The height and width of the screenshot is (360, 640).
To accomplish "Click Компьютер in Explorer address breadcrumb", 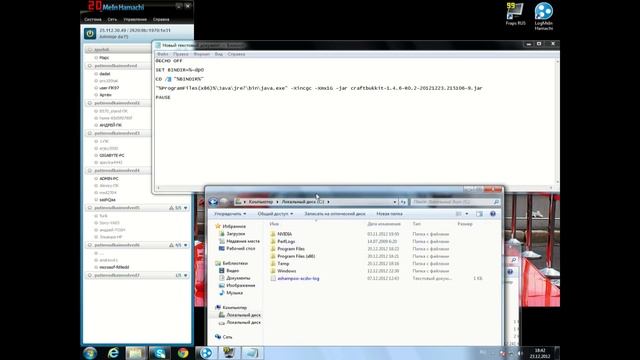I will pyautogui.click(x=260, y=202).
